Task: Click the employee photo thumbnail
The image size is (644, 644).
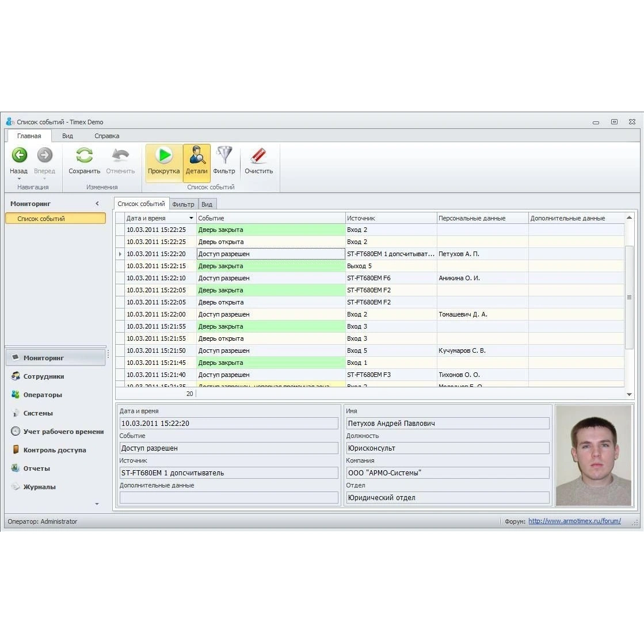Action: pyautogui.click(x=593, y=455)
